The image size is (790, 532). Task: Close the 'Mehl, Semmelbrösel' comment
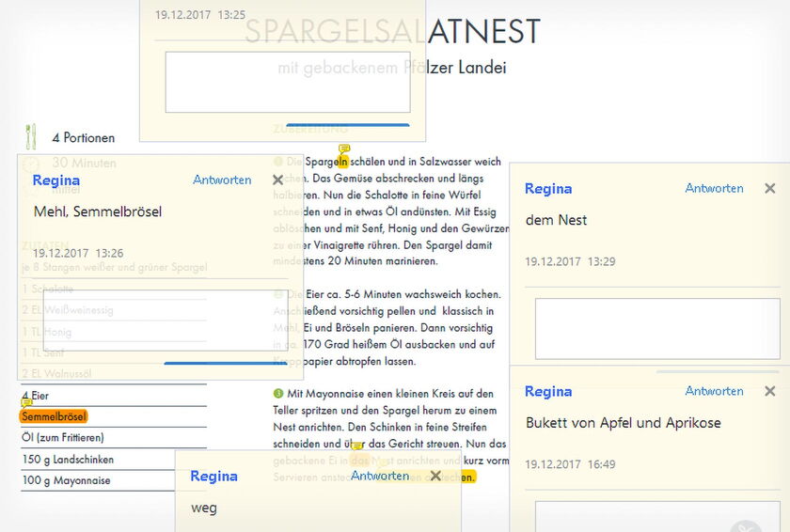point(277,180)
